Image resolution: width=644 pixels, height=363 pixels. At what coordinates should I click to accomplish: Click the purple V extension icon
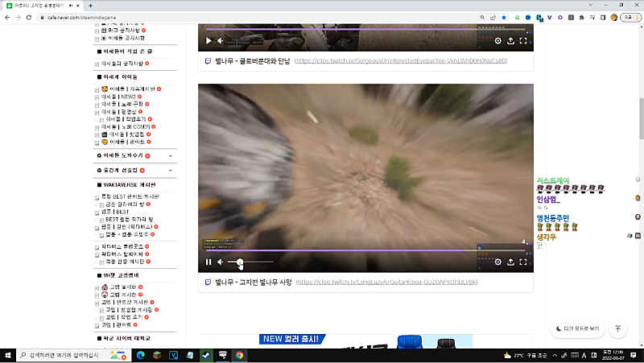coord(550,17)
